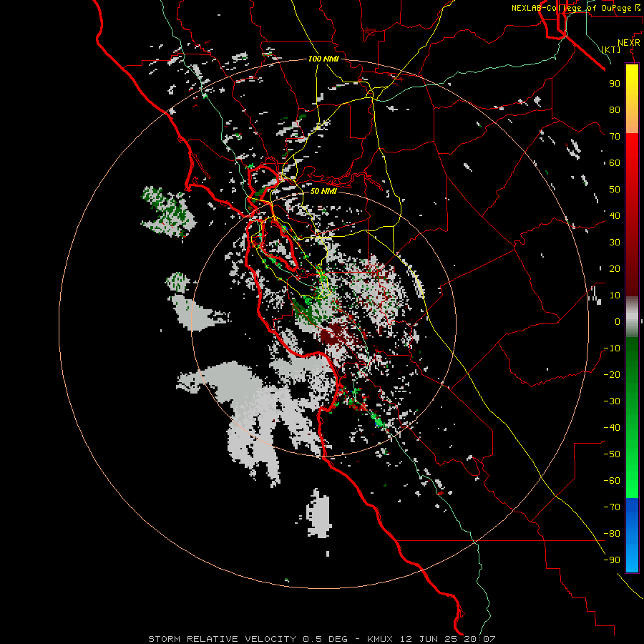Viewport: 644px width, 644px height.
Task: Select the "[KT]" units label
Action: coord(611,49)
